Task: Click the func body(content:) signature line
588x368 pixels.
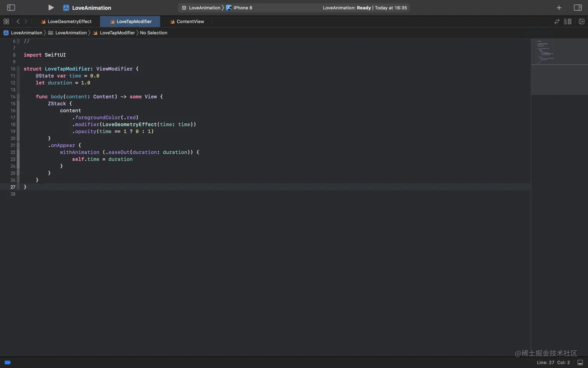Action: point(99,97)
